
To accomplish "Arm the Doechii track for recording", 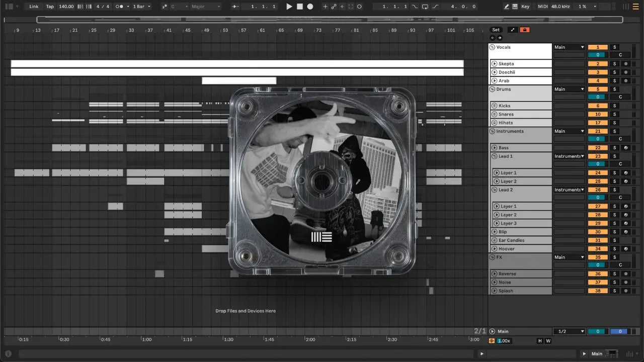I will pos(625,72).
